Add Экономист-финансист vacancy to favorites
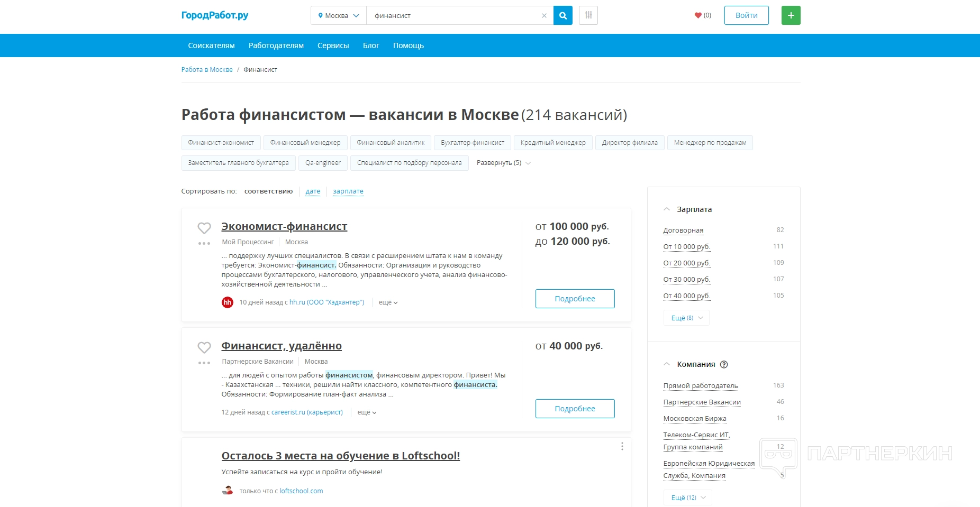This screenshot has width=980, height=507. pos(204,228)
